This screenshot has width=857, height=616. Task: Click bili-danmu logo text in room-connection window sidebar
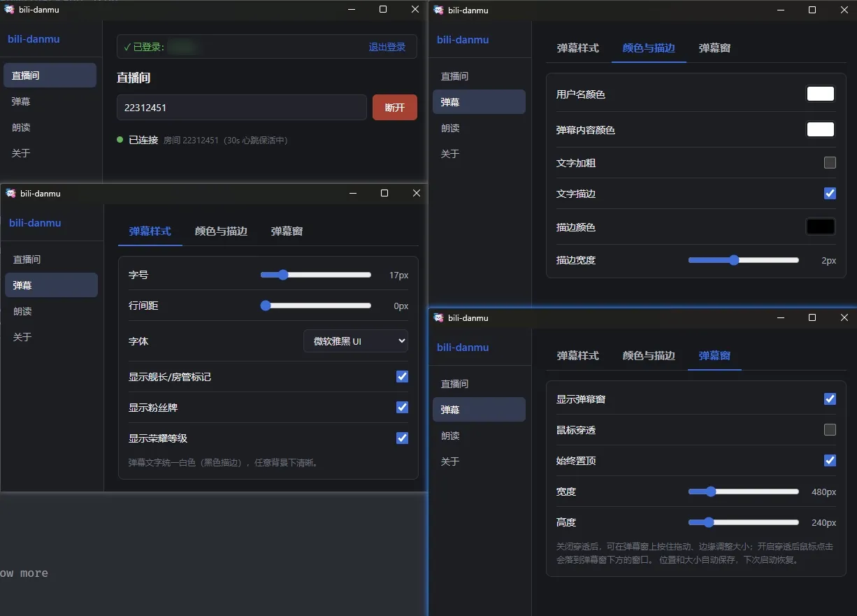point(34,39)
